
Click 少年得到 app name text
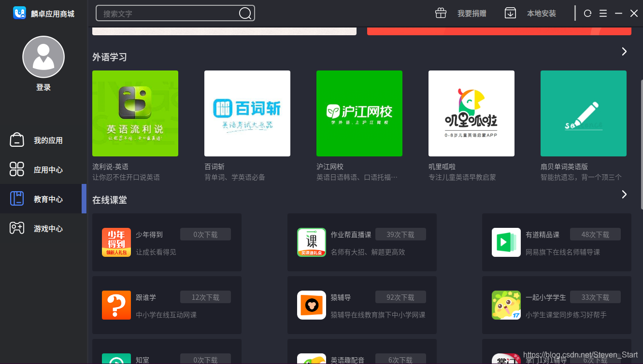click(x=149, y=235)
